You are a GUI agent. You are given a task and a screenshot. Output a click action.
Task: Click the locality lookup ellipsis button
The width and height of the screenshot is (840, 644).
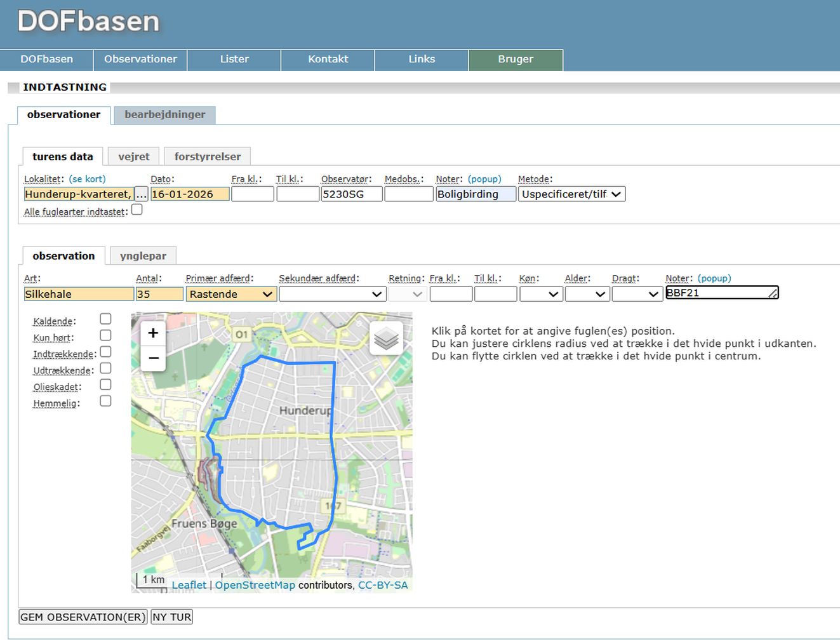[142, 194]
